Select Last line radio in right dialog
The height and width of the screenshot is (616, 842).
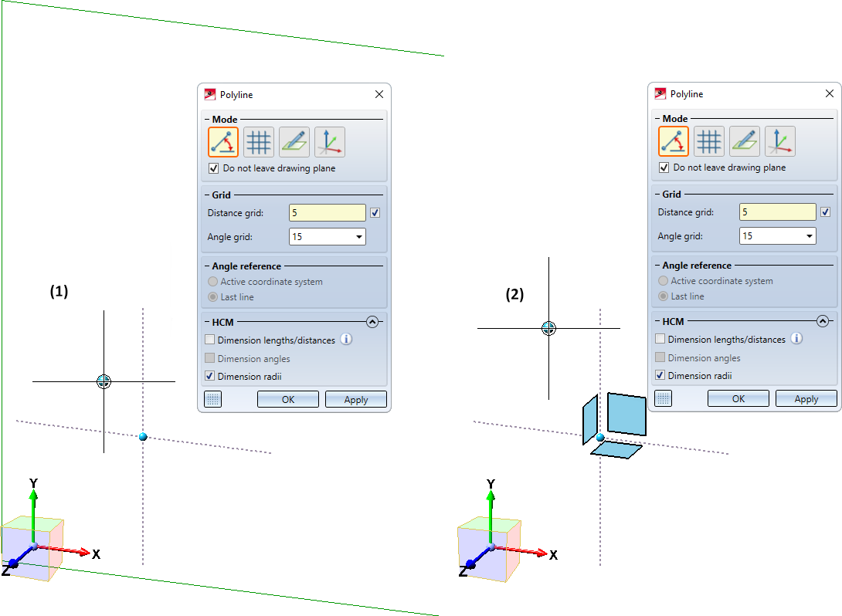pos(664,296)
